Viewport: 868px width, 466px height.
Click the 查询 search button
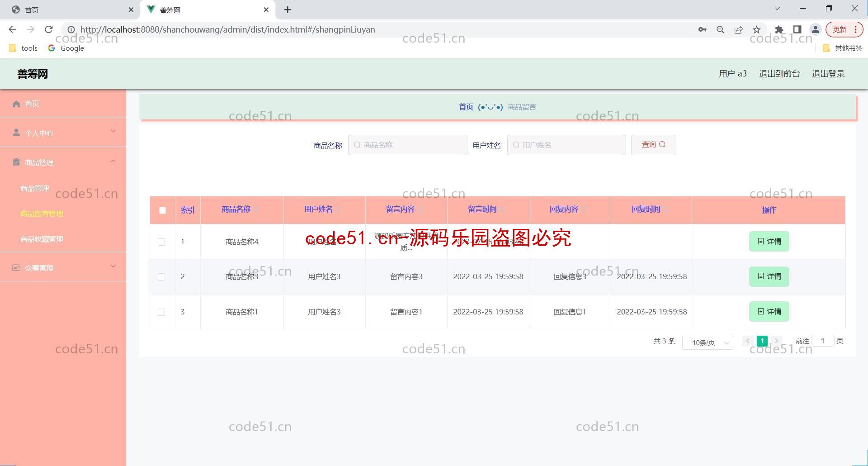[x=653, y=145]
